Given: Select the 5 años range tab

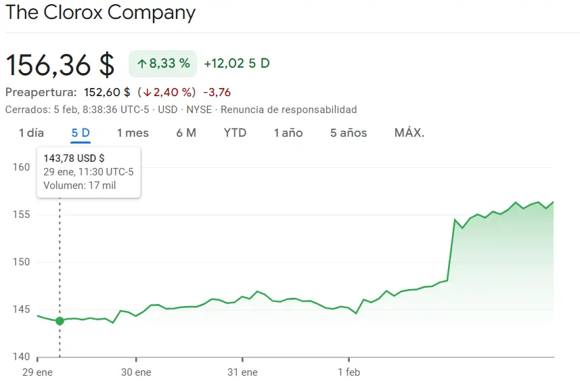Looking at the screenshot, I should (x=349, y=133).
